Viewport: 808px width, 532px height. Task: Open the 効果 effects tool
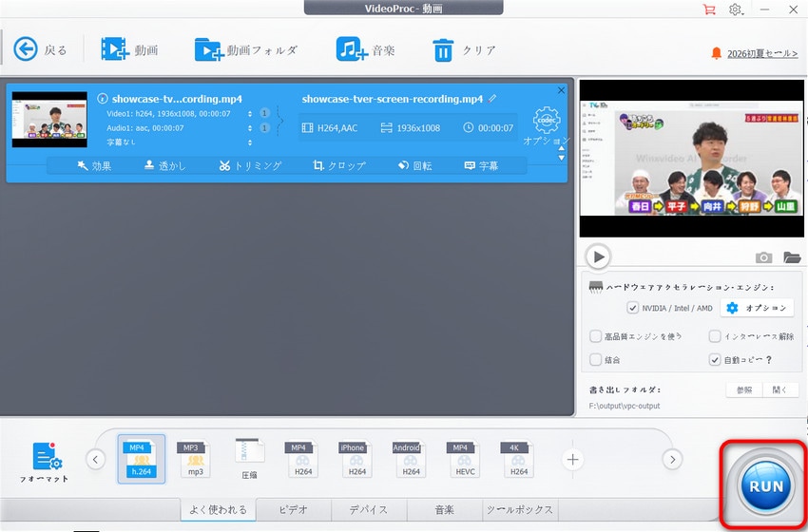[94, 165]
